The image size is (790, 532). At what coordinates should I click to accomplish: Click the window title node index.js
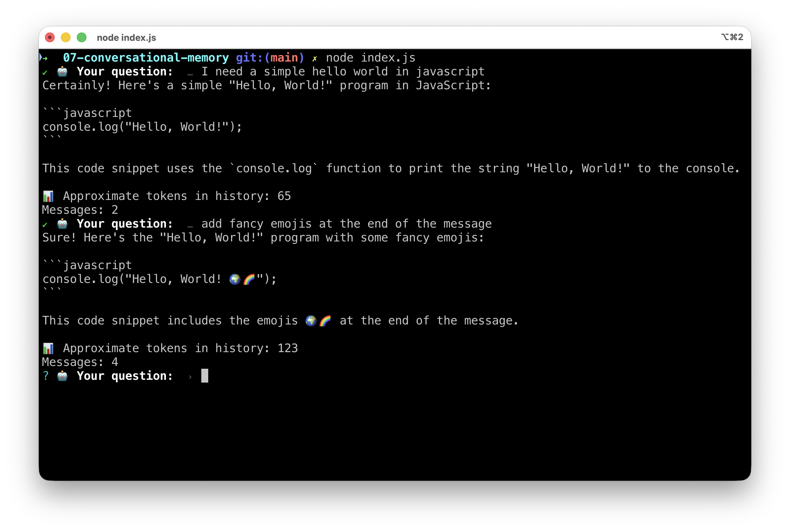(126, 38)
